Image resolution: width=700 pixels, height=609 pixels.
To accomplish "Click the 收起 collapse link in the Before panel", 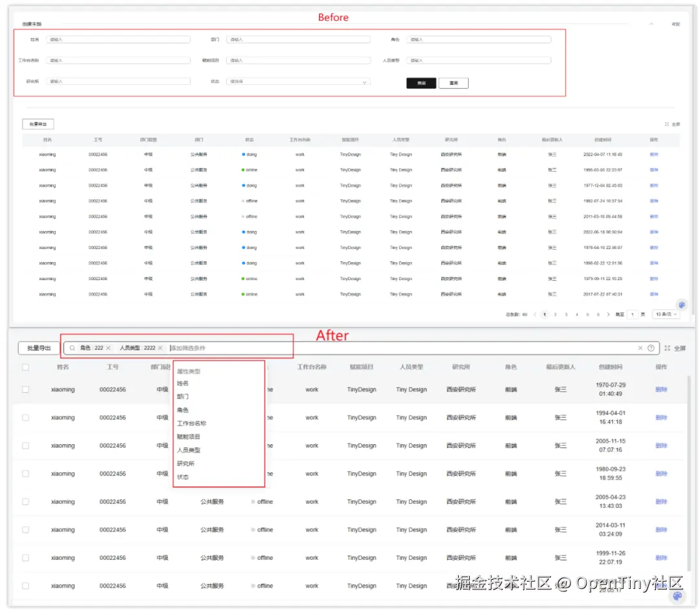I will click(x=676, y=24).
